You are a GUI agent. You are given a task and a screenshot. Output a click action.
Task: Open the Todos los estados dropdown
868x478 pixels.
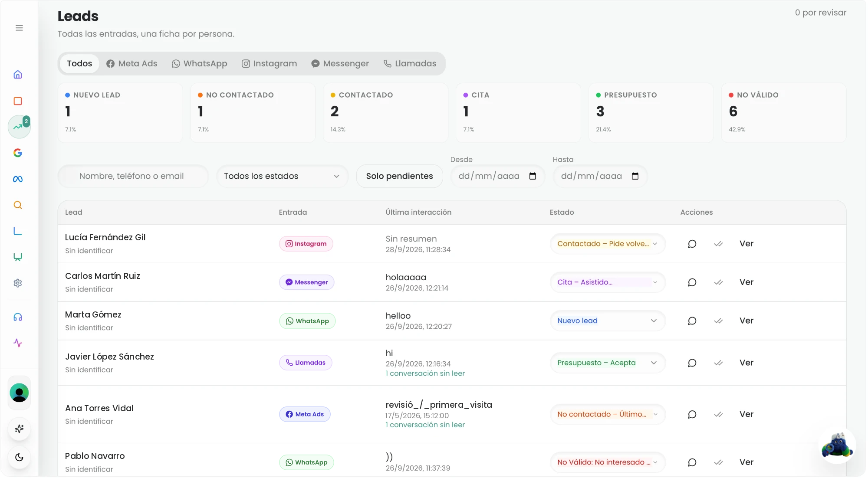click(283, 177)
